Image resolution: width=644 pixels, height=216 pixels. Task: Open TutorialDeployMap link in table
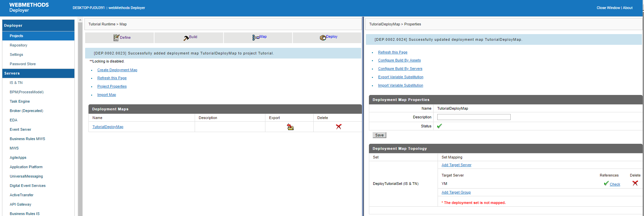[108, 127]
